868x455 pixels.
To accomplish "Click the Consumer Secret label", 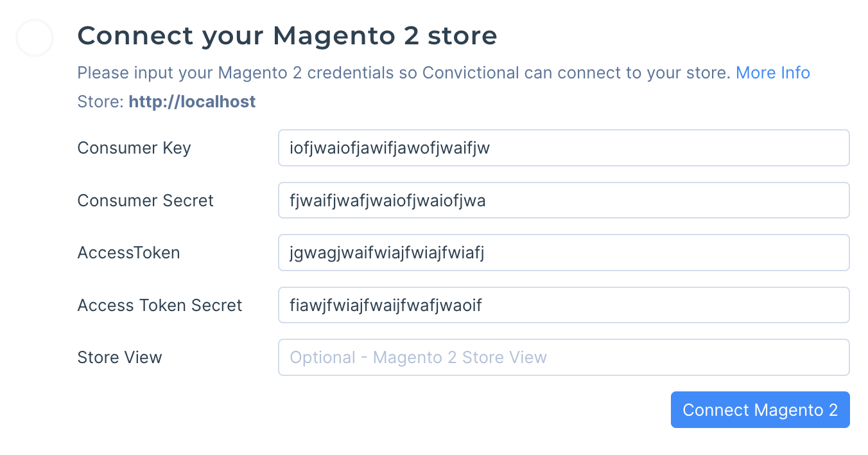I will pyautogui.click(x=145, y=201).
